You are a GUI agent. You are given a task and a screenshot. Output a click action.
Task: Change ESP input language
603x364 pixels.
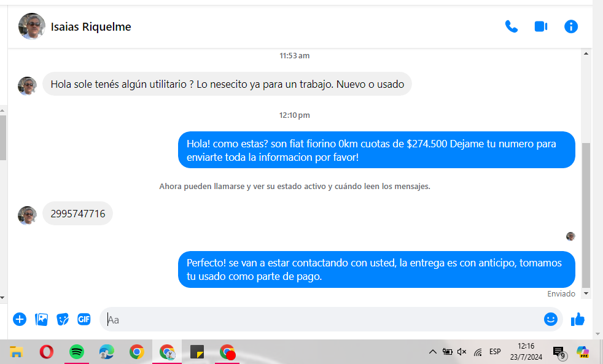pyautogui.click(x=495, y=352)
